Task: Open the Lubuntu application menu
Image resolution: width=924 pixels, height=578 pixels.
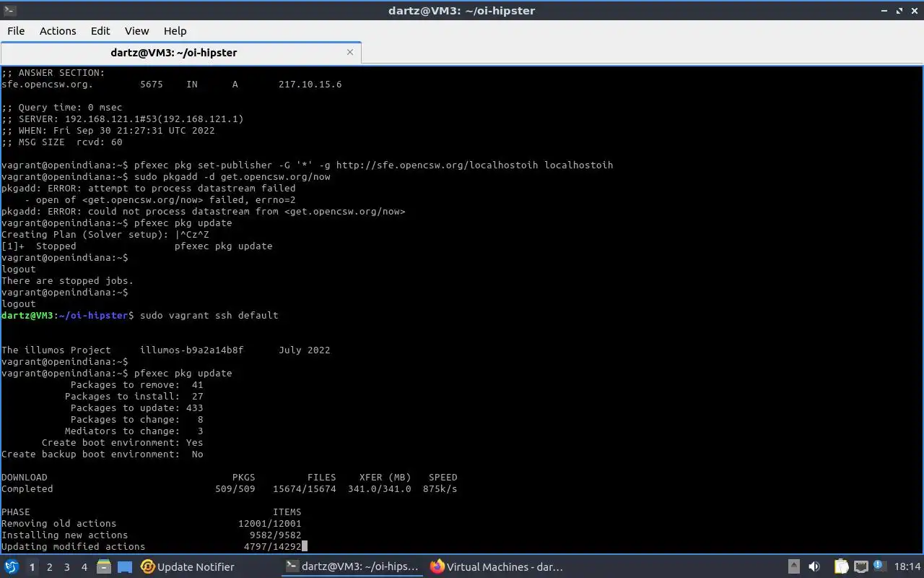Action: pos(12,567)
